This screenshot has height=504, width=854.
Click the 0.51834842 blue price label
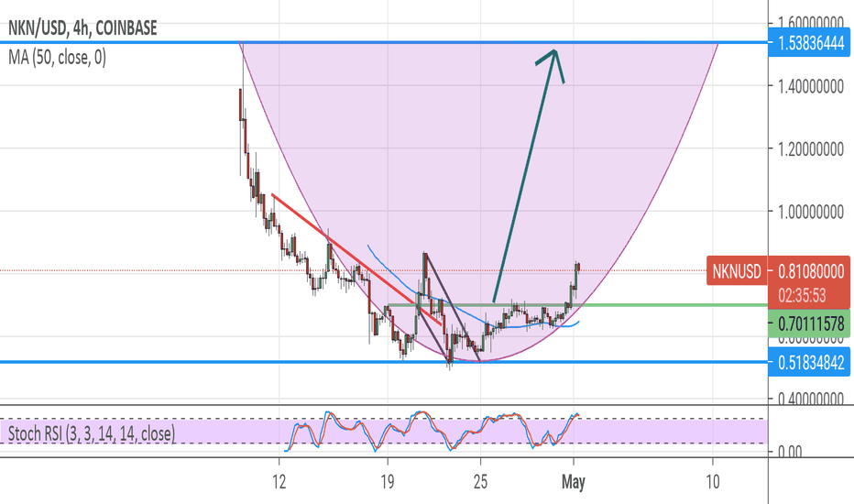coord(809,362)
